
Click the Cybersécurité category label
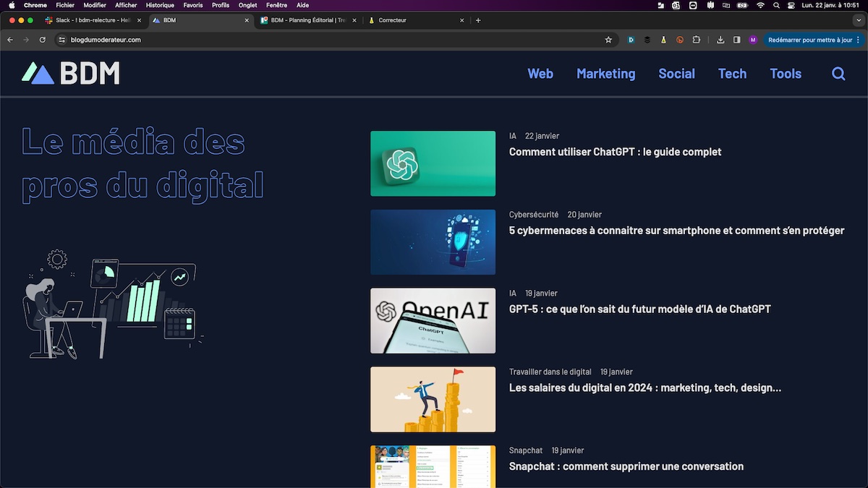(534, 215)
